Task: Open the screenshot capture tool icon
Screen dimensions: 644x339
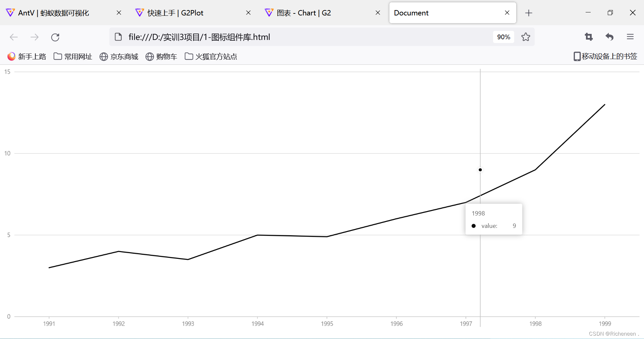Action: point(589,37)
